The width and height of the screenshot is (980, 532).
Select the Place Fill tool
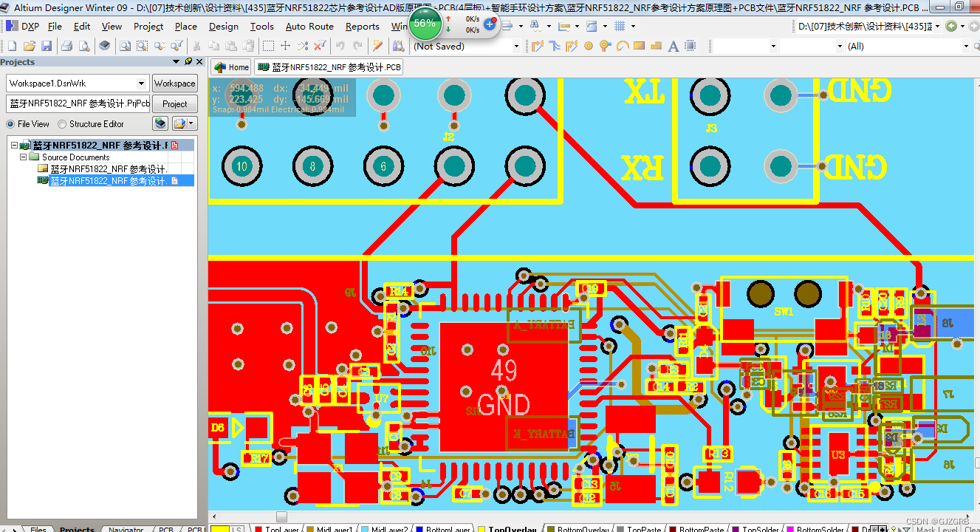click(x=639, y=45)
